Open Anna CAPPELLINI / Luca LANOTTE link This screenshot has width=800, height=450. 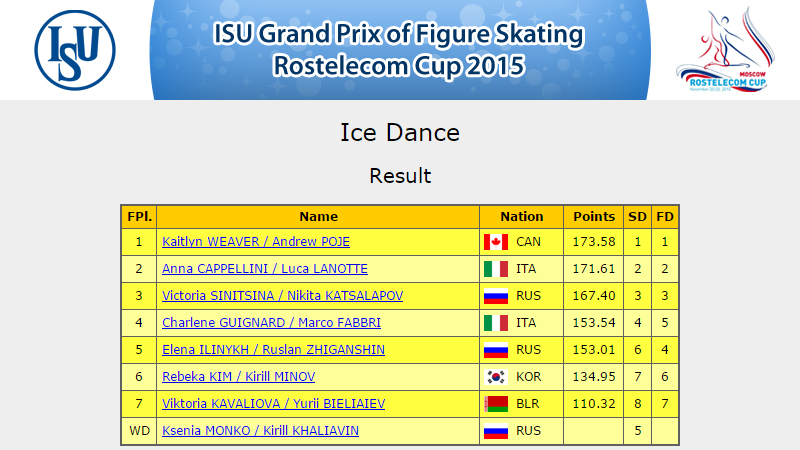click(265, 269)
